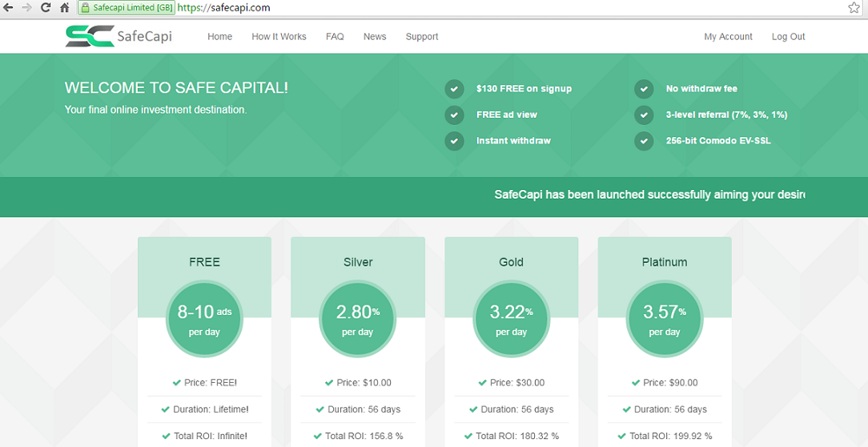Click checkmark icon beside Instant withdraw
The height and width of the screenshot is (447, 868).
(x=454, y=141)
